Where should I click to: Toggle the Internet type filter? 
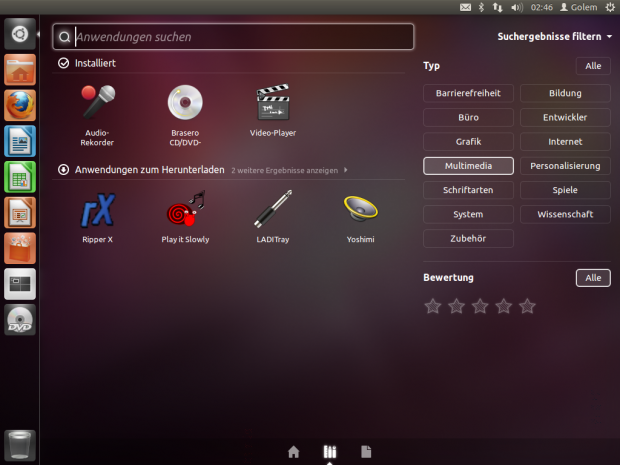tap(565, 142)
